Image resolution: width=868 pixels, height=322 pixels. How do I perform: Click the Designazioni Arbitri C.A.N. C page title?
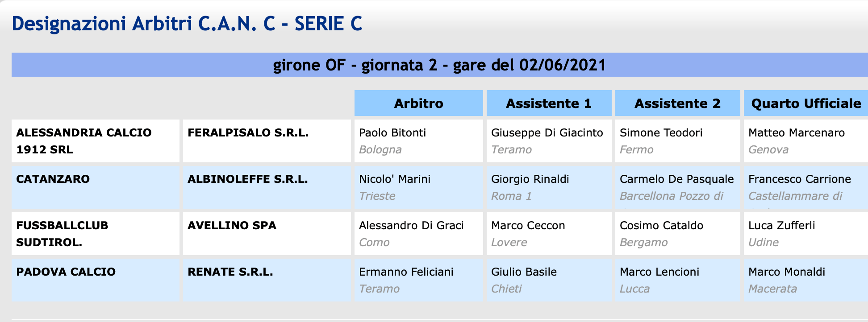(187, 24)
